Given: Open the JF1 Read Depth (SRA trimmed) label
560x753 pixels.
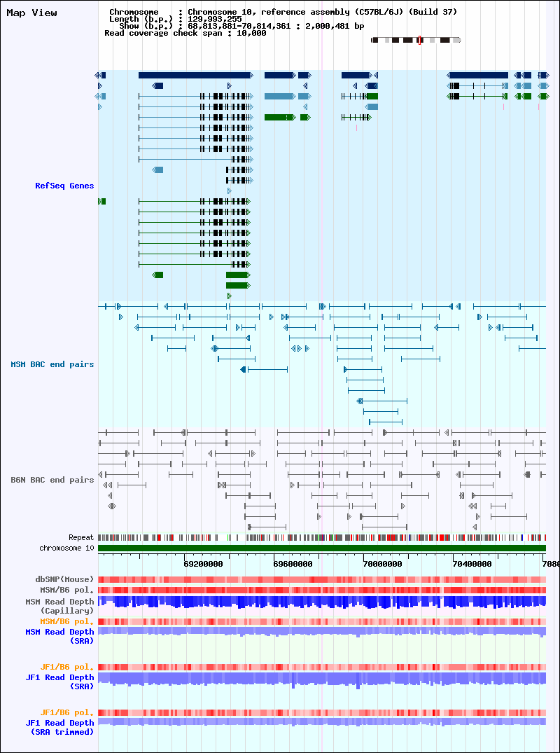Looking at the screenshot, I should point(60,728).
